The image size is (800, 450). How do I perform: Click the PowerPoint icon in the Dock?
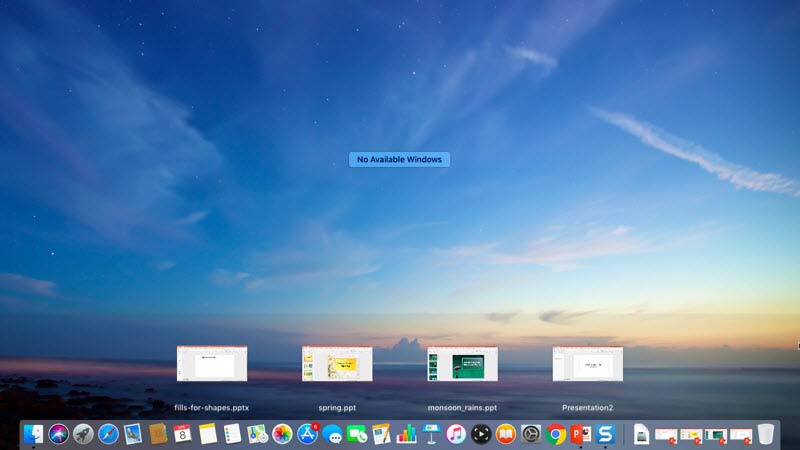click(x=580, y=434)
